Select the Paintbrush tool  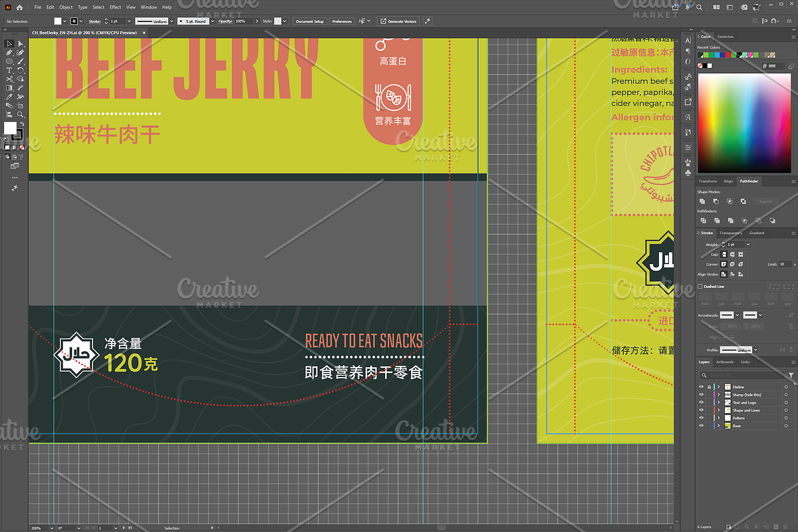(21, 61)
